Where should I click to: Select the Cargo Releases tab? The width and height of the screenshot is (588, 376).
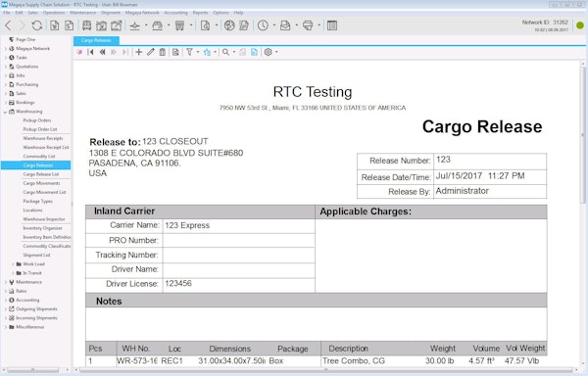tap(96, 40)
